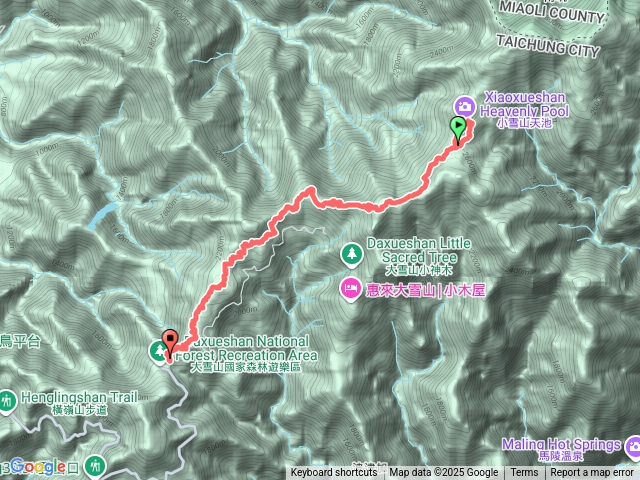Select Maling Hot Springs camera icon
This screenshot has height=480, width=640.
(x=633, y=446)
